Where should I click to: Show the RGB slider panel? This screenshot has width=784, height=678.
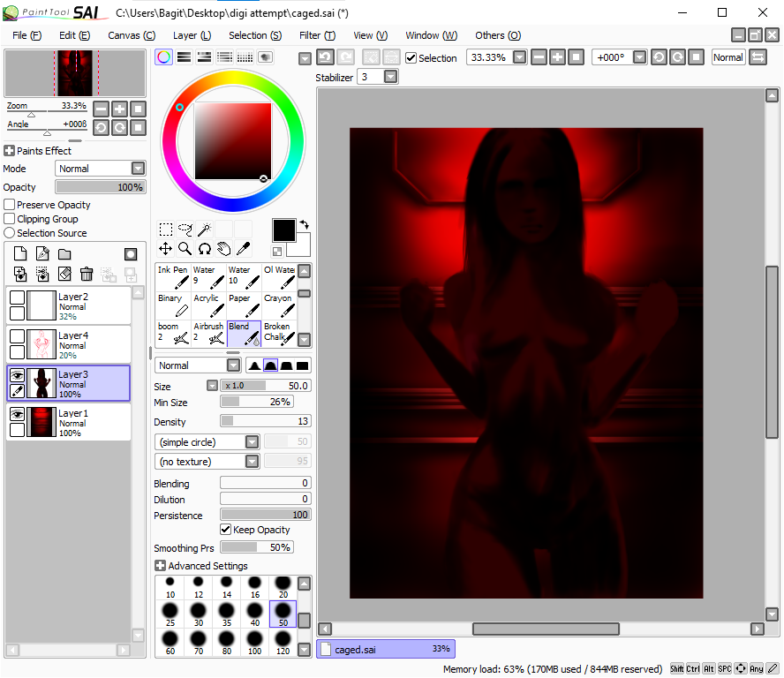click(x=184, y=57)
